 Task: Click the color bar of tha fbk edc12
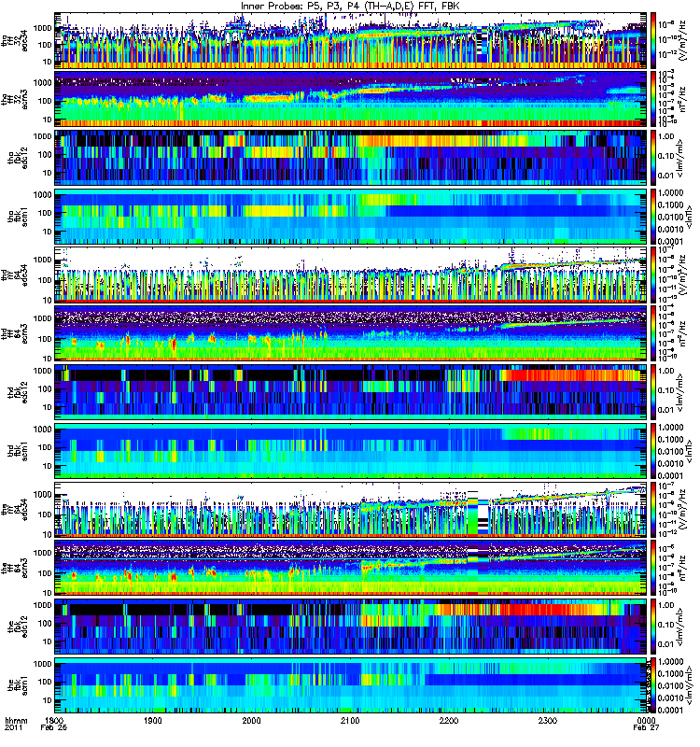click(x=652, y=158)
